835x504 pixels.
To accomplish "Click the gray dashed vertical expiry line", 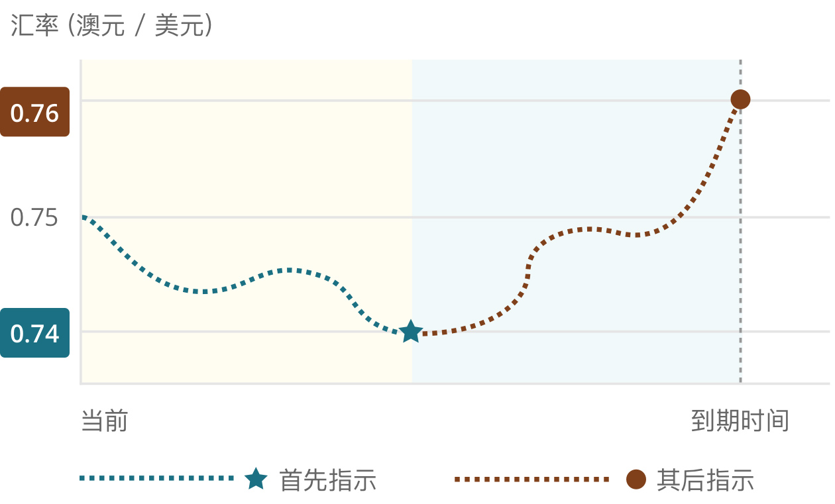I will pos(740,245).
